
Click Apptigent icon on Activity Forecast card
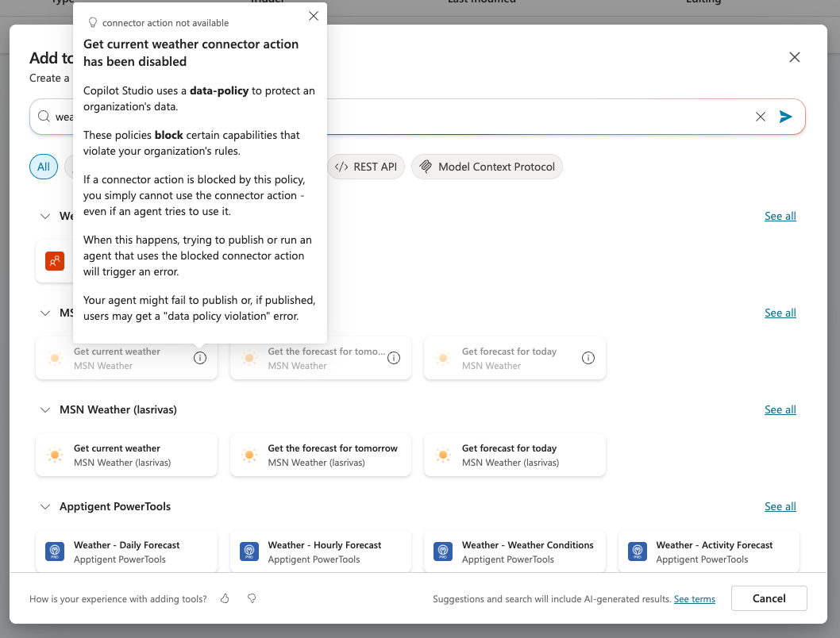[x=638, y=552]
